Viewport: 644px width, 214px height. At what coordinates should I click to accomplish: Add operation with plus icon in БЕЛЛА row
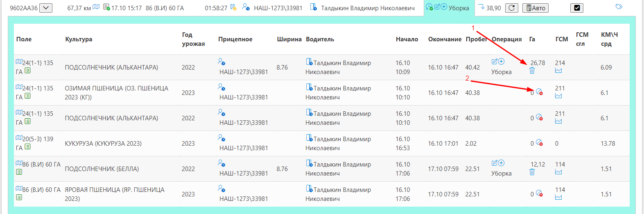[x=501, y=163]
